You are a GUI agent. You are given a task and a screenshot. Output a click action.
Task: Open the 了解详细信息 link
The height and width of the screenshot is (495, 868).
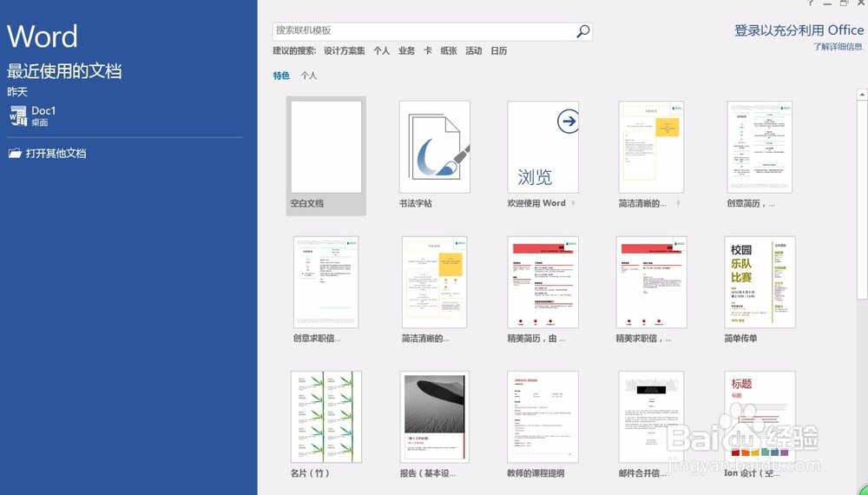click(838, 47)
